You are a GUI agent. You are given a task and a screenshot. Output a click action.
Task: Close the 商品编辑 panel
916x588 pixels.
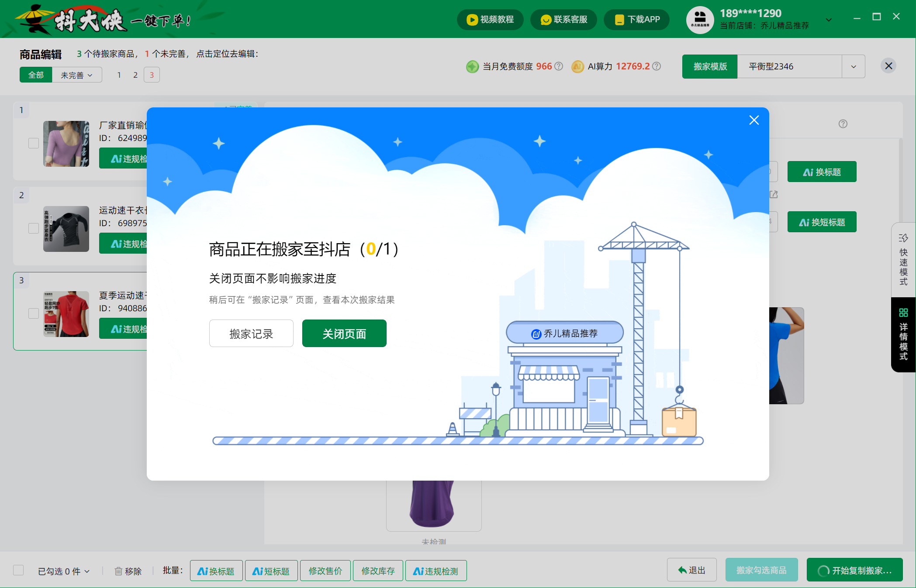pos(888,66)
